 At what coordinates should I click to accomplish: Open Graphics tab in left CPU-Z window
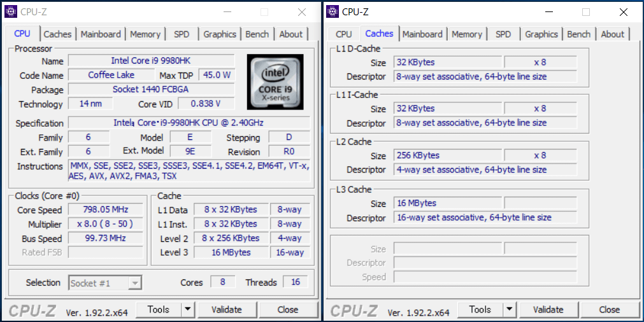click(220, 34)
